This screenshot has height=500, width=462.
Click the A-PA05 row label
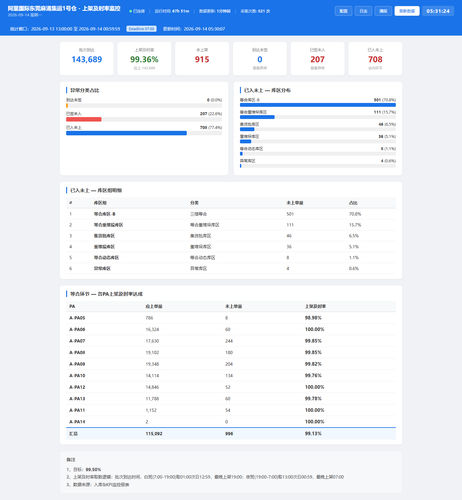pos(77,318)
